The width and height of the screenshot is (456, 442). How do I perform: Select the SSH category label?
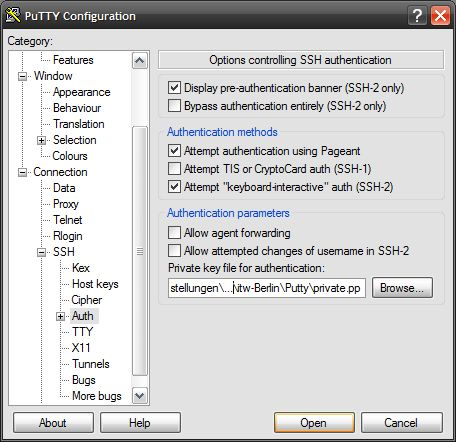tap(64, 252)
